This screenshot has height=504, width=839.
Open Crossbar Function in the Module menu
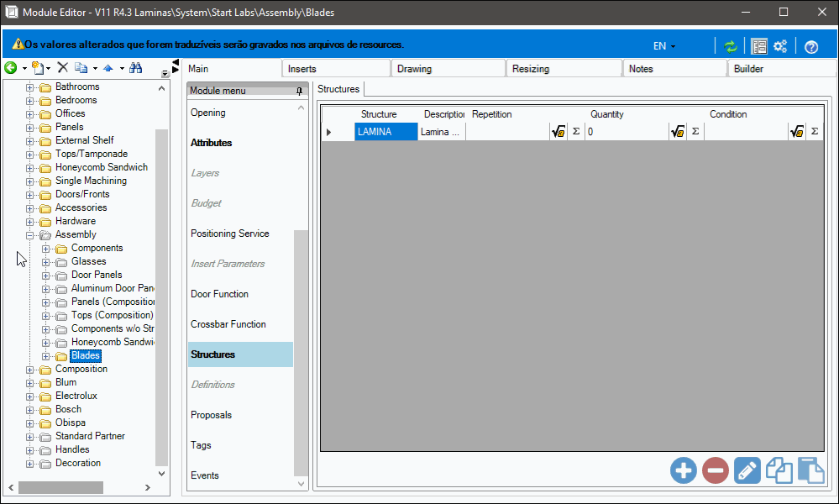pos(228,324)
